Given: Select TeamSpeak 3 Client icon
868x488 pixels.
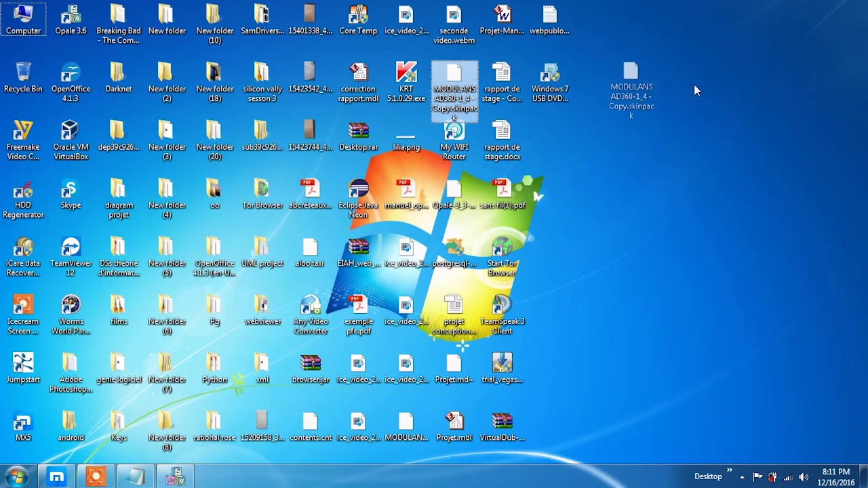Looking at the screenshot, I should point(502,316).
